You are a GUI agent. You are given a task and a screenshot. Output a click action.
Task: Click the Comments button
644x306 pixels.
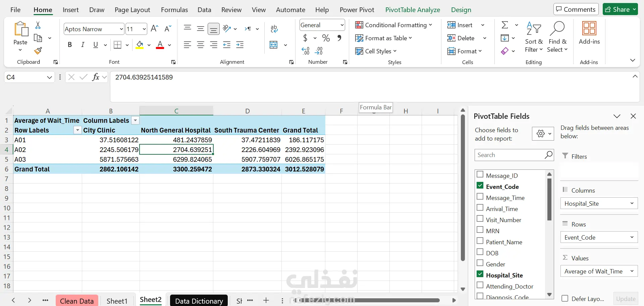tap(576, 9)
